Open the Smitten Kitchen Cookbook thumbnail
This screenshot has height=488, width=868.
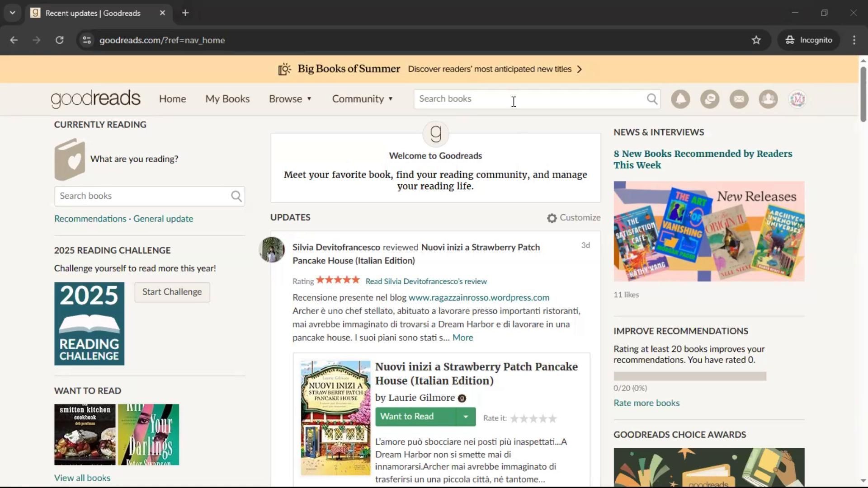pyautogui.click(x=85, y=434)
